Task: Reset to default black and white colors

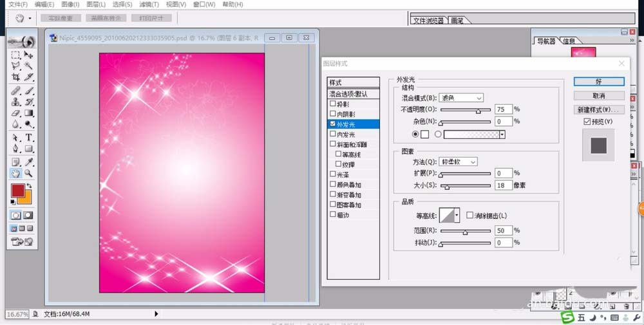Action: (x=13, y=201)
